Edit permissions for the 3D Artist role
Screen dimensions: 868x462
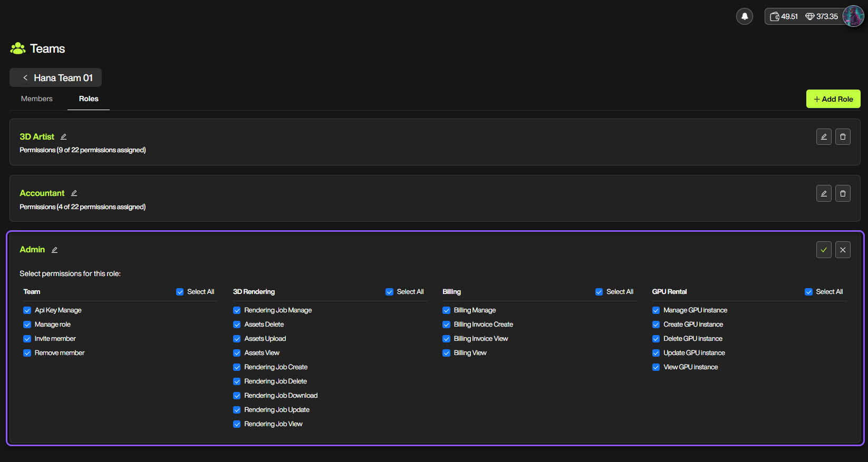823,137
